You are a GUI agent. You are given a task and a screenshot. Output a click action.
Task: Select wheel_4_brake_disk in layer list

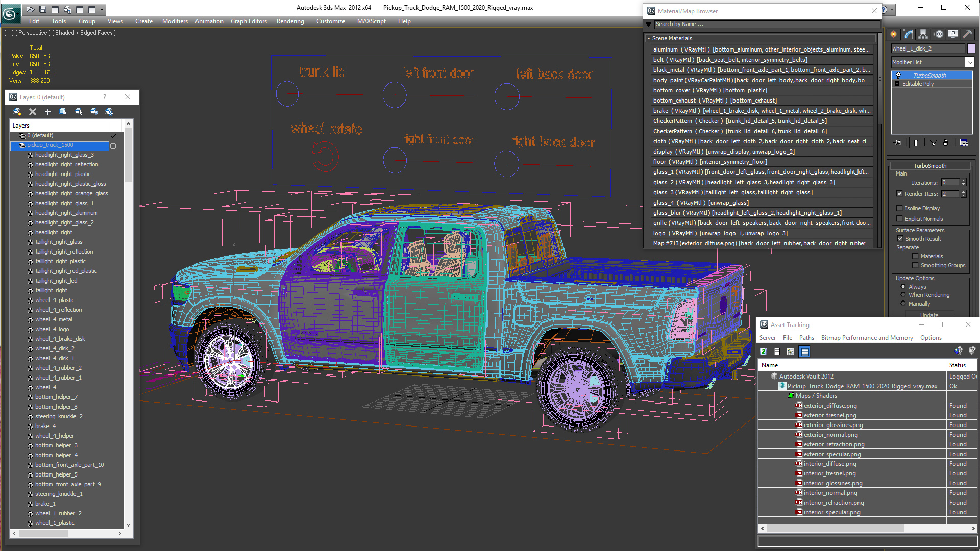pos(60,339)
